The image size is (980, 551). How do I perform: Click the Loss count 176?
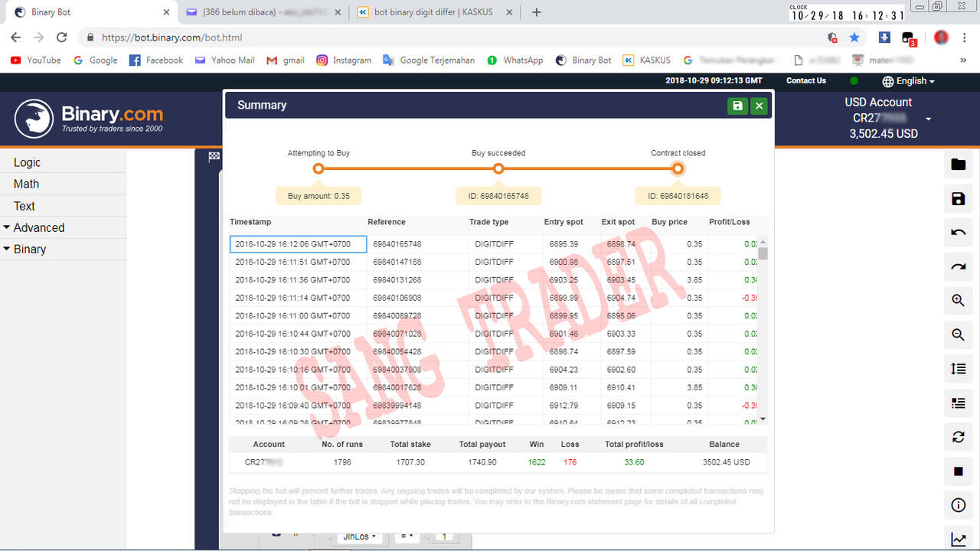[x=570, y=462]
